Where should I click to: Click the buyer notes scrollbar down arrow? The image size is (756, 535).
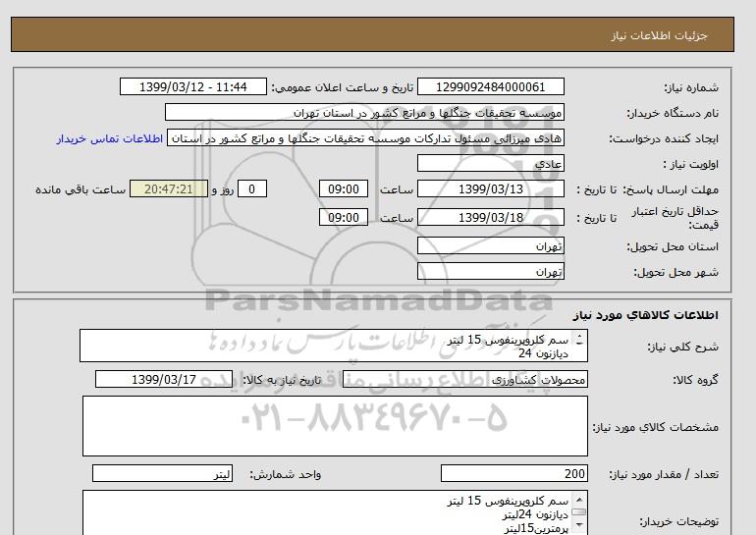[579, 524]
